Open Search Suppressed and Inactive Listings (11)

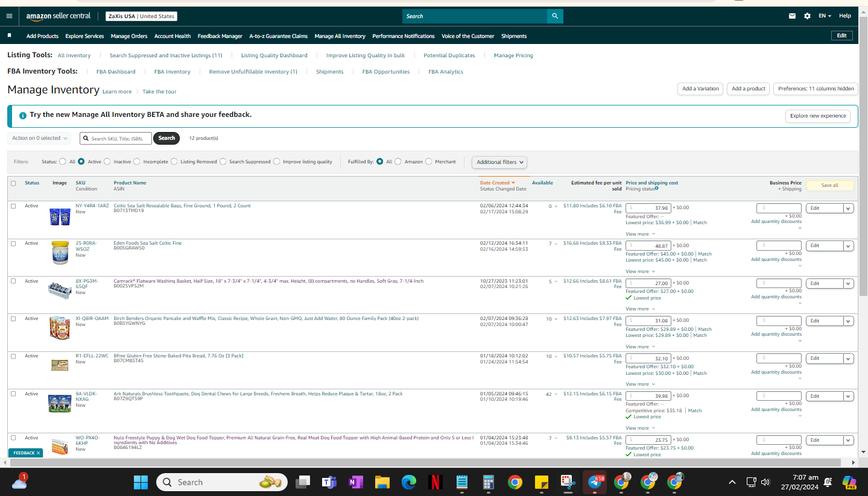[166, 55]
